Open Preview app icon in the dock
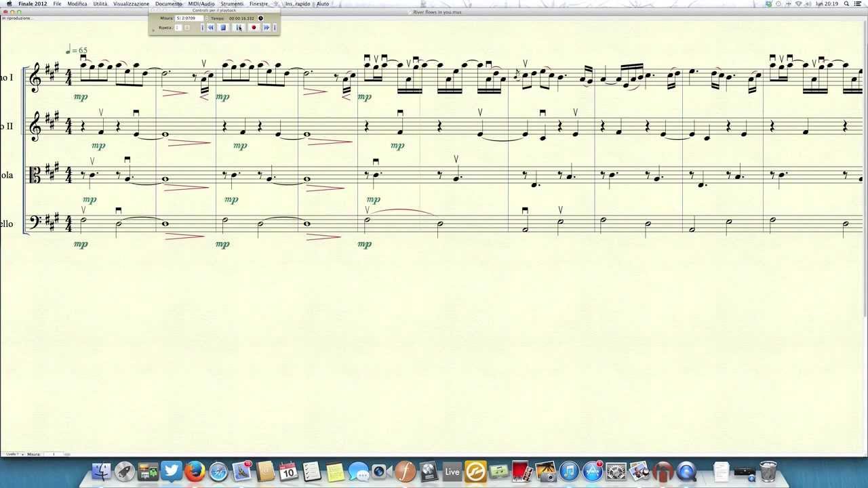Screen dimensions: 868x488 tap(639, 471)
